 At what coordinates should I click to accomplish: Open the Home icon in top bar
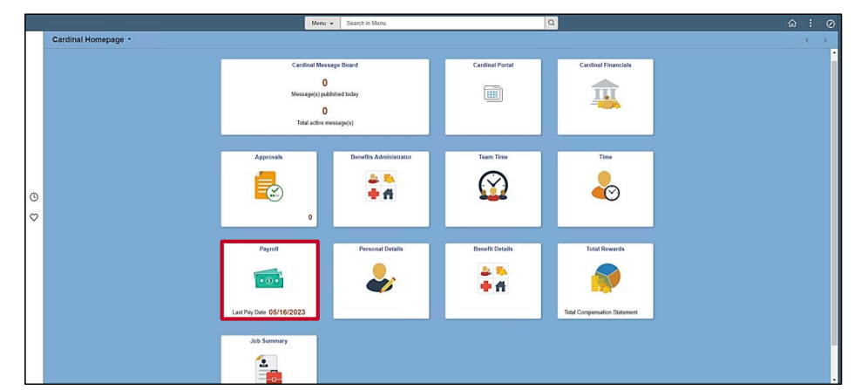click(x=792, y=24)
